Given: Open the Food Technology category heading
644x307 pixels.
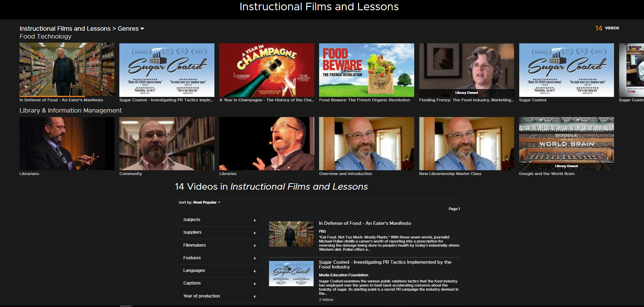Looking at the screenshot, I should click(x=45, y=36).
